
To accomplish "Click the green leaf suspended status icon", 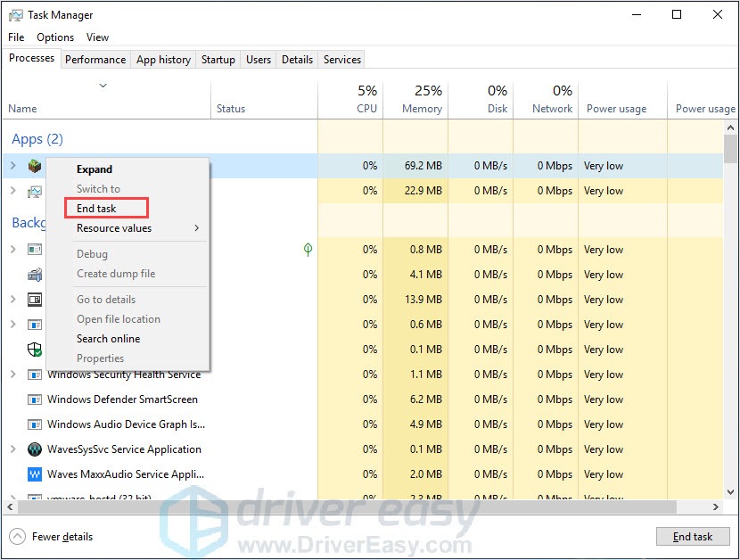I will click(x=308, y=250).
